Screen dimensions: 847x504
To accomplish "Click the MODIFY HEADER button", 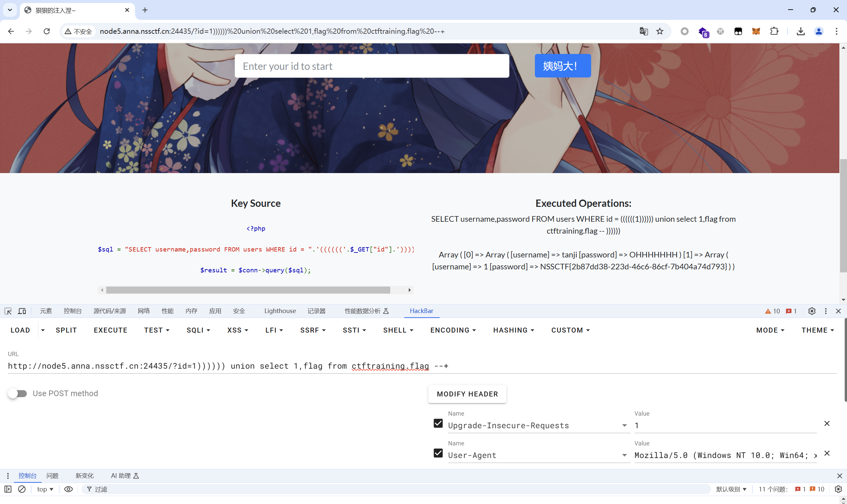I will (467, 394).
